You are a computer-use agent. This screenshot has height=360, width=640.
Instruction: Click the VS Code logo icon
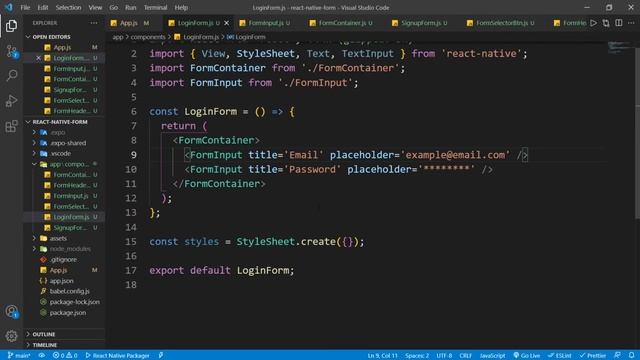(9, 7)
